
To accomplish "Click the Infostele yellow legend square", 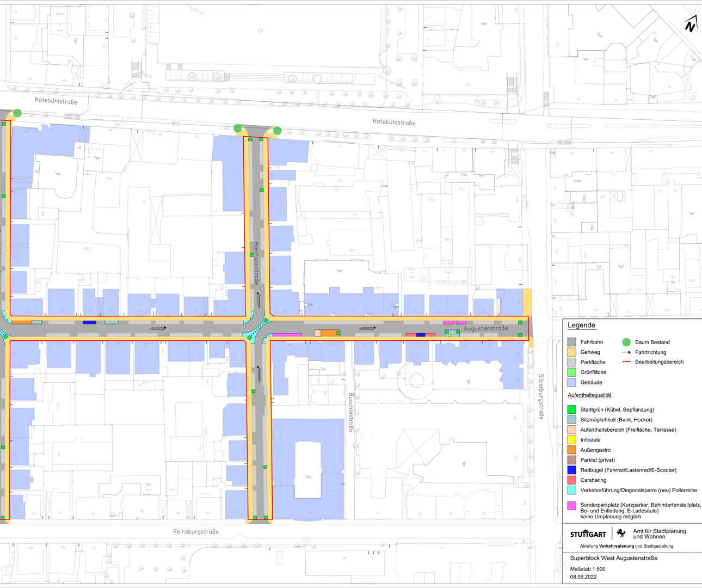I will 572,440.
